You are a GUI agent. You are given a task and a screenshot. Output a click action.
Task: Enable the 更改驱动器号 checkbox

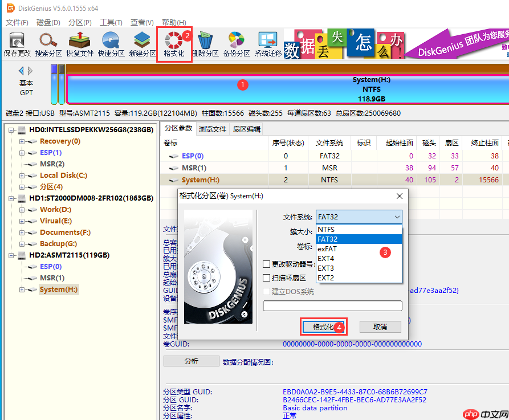pyautogui.click(x=266, y=264)
